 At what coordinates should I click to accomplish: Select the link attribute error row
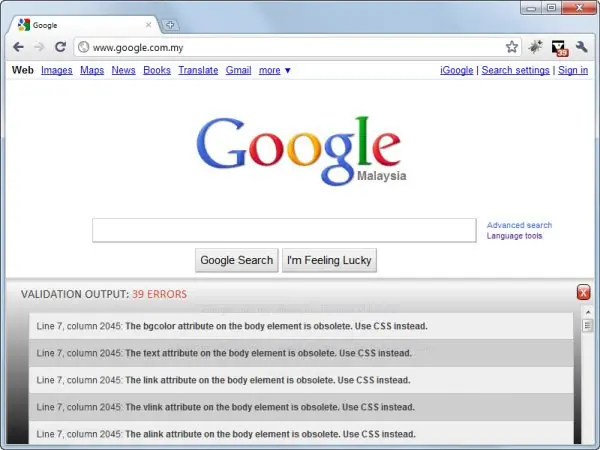pyautogui.click(x=301, y=380)
